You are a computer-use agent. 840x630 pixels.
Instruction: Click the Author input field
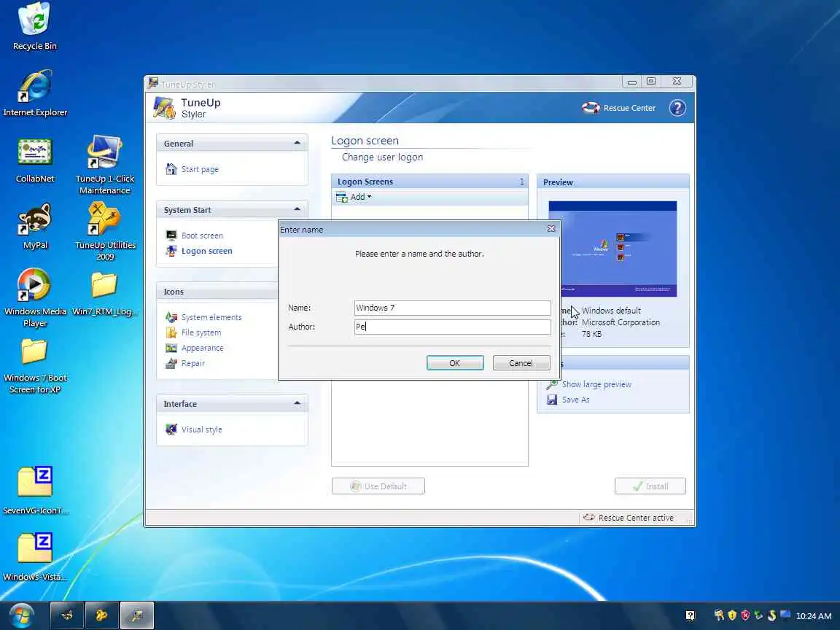click(452, 327)
